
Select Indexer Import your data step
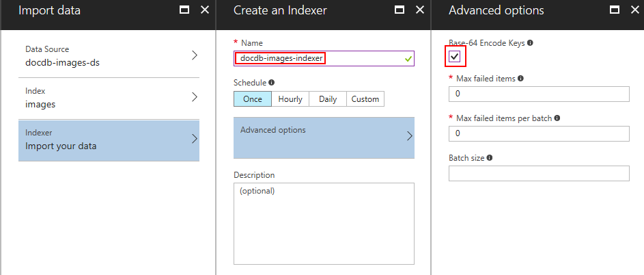109,140
